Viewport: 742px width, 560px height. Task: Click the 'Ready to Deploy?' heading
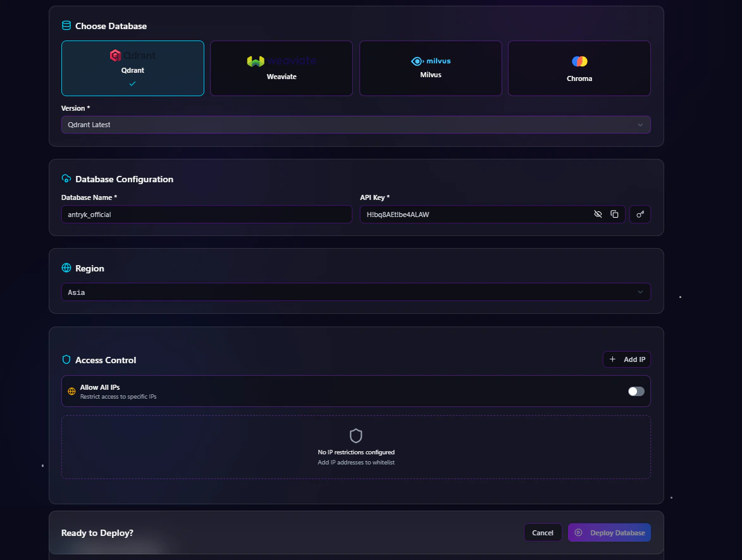pyautogui.click(x=97, y=533)
